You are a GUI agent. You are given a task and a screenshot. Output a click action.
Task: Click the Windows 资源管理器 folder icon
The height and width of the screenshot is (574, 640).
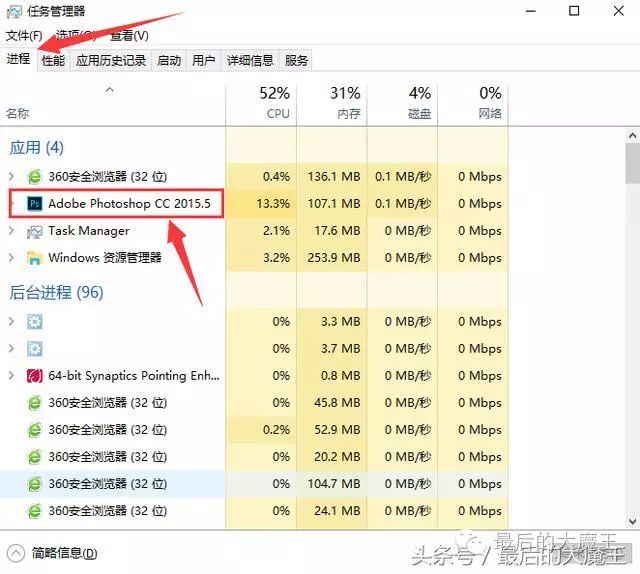click(35, 258)
